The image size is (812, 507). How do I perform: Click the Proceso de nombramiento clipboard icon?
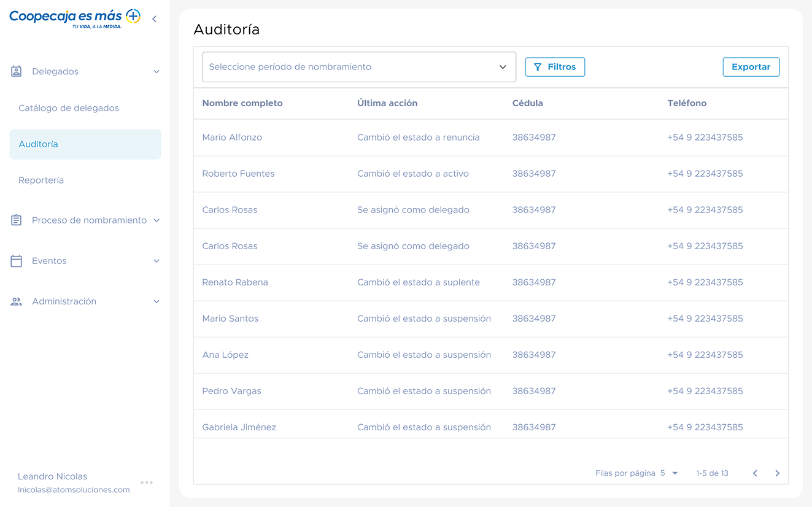(17, 220)
